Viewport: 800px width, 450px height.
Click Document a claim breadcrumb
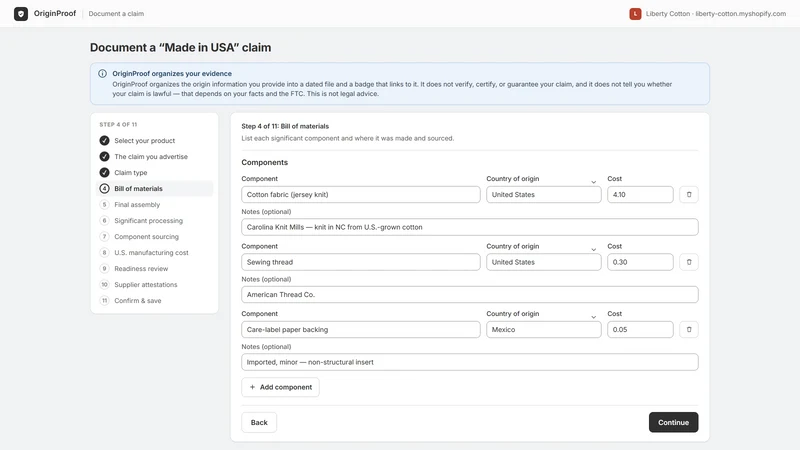point(116,14)
